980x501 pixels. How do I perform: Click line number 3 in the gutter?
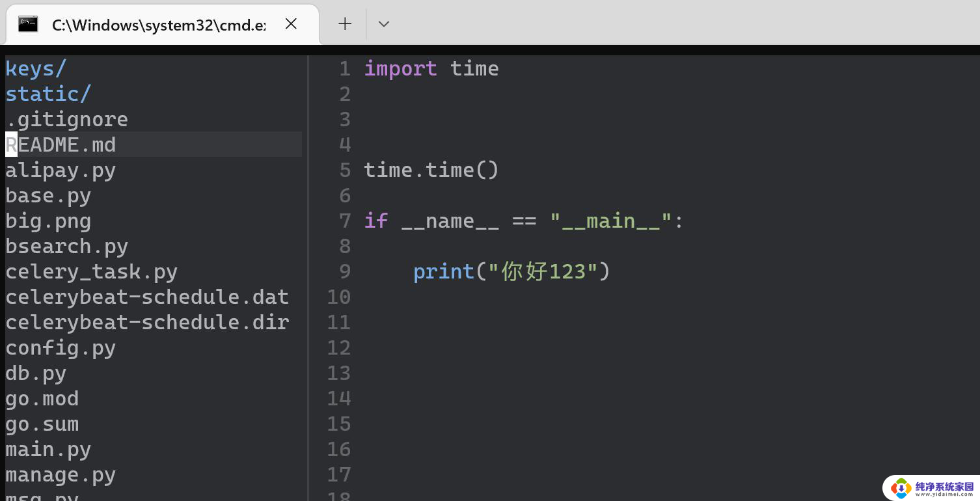click(x=345, y=120)
